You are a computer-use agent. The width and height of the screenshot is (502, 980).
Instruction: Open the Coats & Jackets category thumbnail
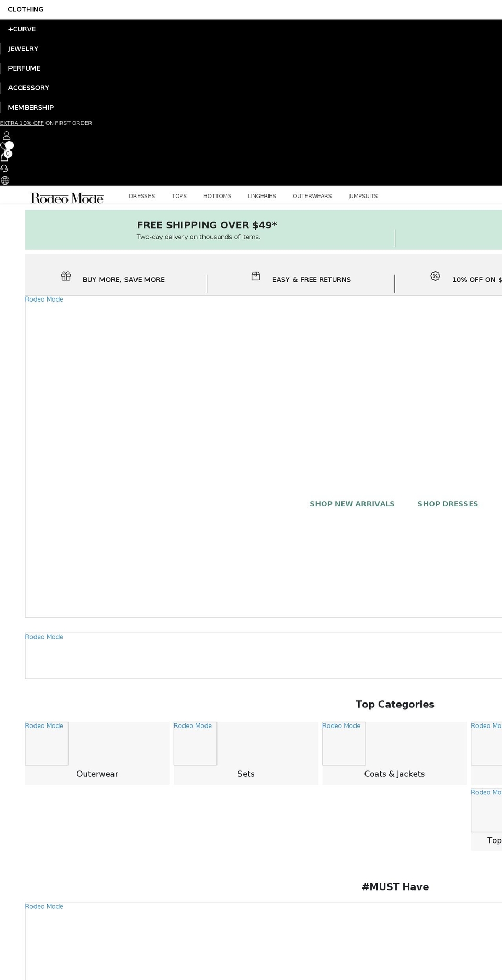[344, 743]
